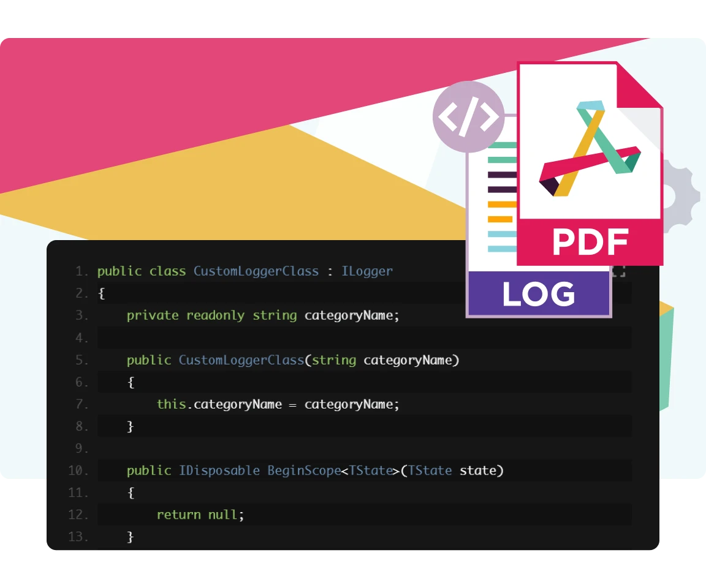The image size is (706, 588).
Task: Click "IDisposable" on line 10
Action: point(219,470)
